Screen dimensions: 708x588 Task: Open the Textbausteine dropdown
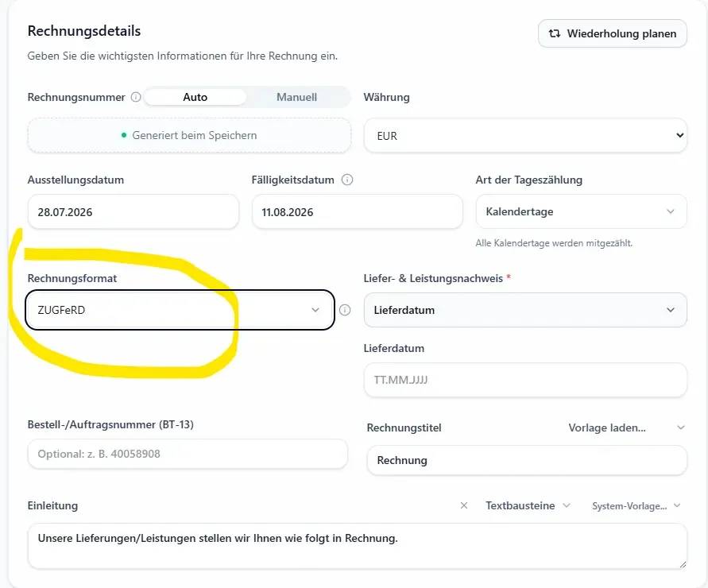pos(528,505)
